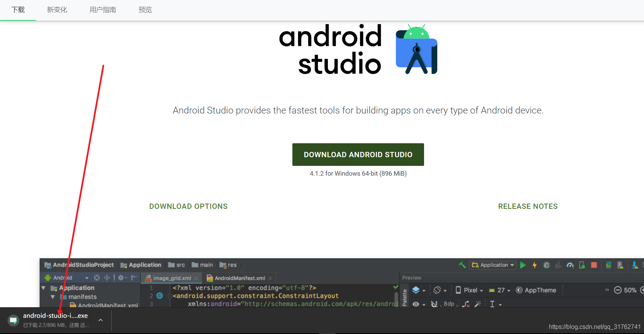Open the vertical Palette side tab
Image resolution: width=644 pixels, height=334 pixels.
click(405, 298)
